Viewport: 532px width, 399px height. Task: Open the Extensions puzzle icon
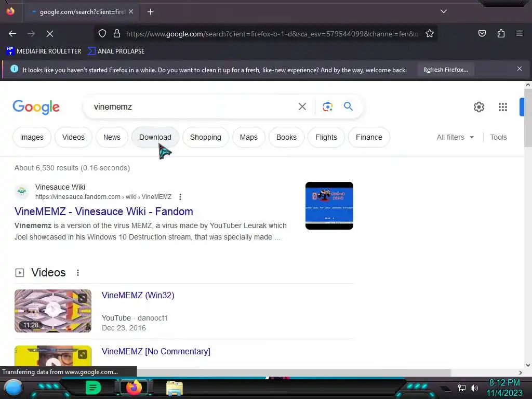(501, 33)
